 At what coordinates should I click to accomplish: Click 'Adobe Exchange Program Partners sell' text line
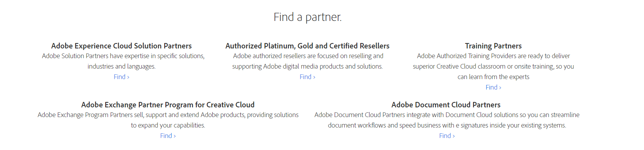point(168,115)
